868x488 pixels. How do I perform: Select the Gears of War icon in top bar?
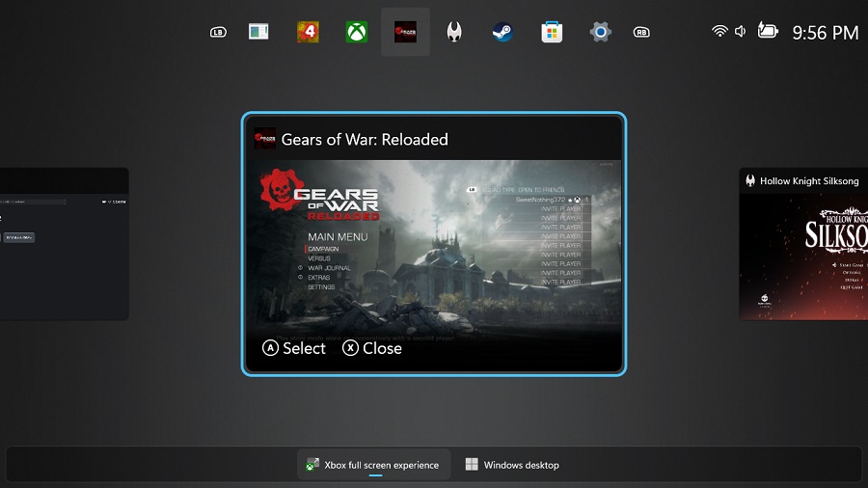click(x=405, y=32)
